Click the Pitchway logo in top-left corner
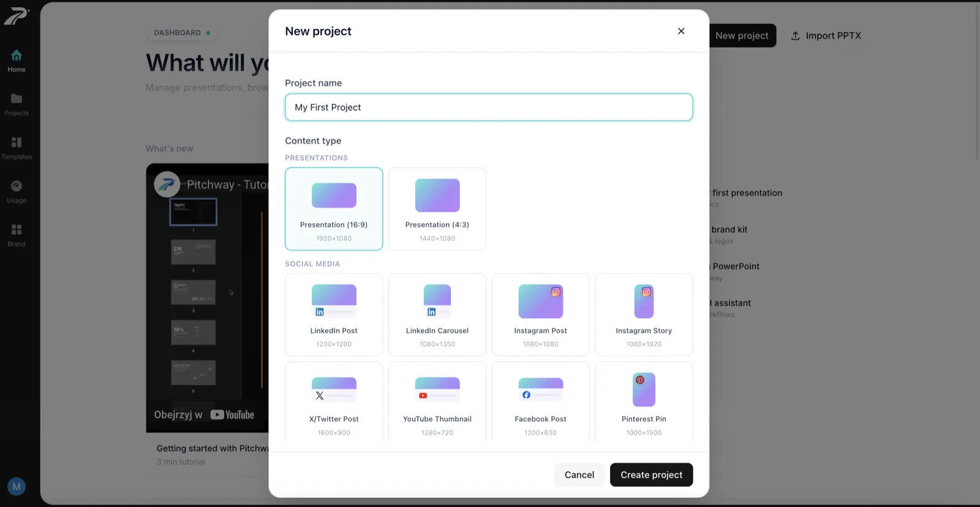Viewport: 980px width, 507px height. [16, 16]
